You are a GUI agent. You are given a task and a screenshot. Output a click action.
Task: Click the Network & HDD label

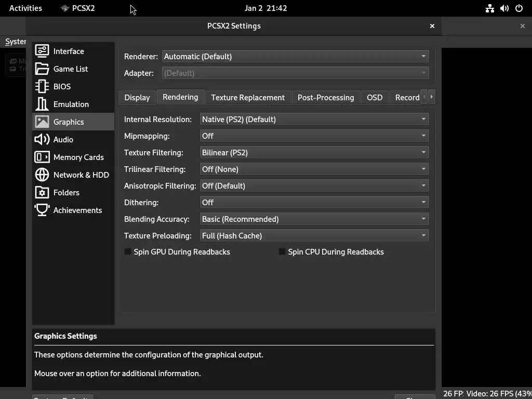(x=81, y=175)
